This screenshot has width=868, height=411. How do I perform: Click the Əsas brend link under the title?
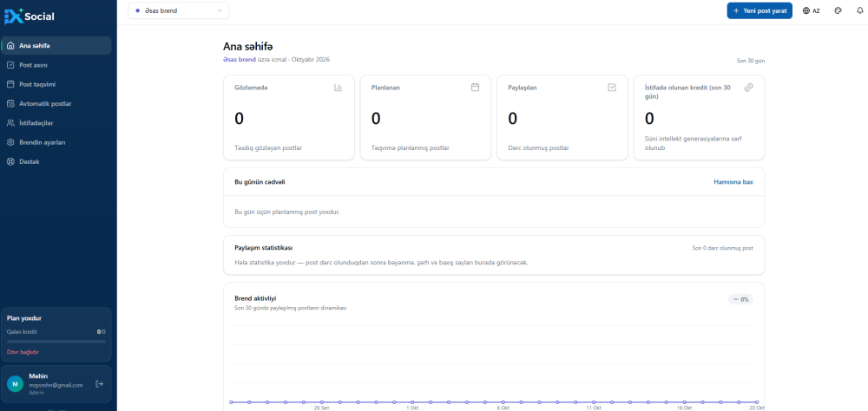pos(240,59)
